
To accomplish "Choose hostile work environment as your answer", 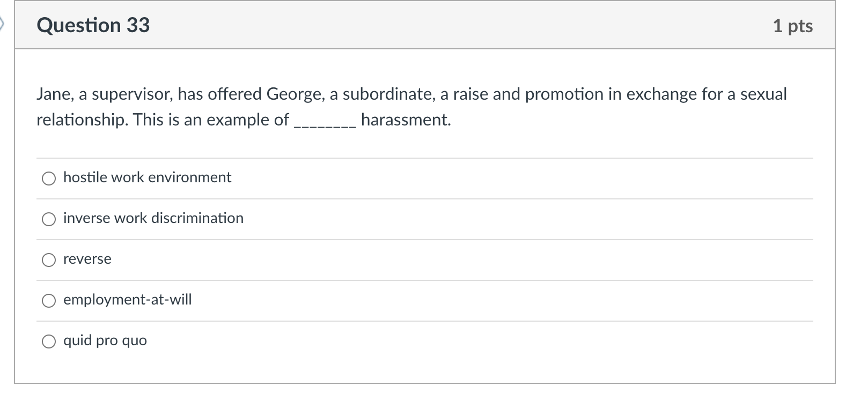I will point(147,177).
